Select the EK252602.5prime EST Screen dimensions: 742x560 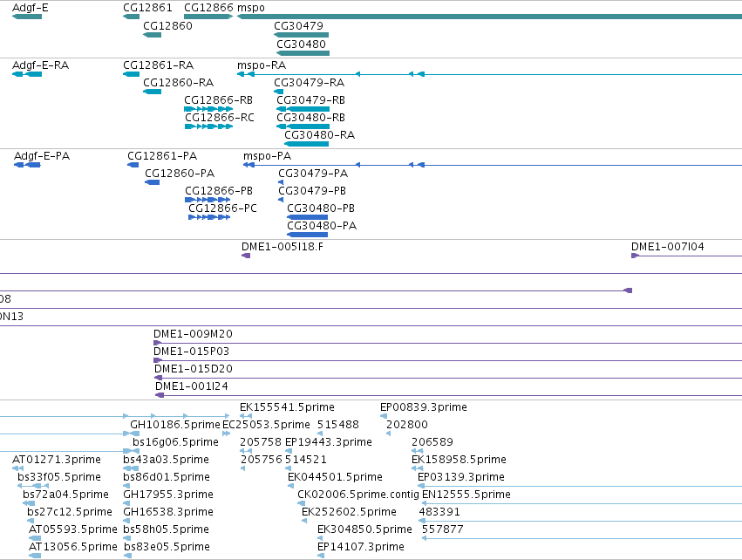(x=304, y=521)
